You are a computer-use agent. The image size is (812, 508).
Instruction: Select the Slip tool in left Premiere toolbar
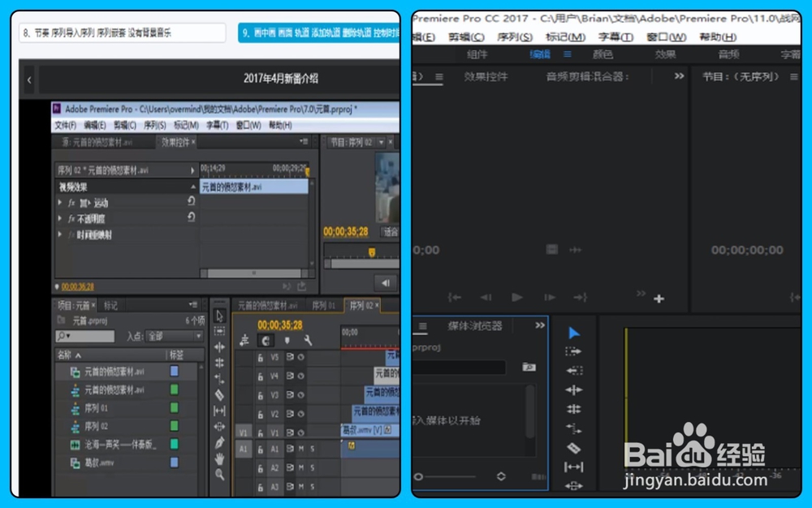(x=219, y=411)
